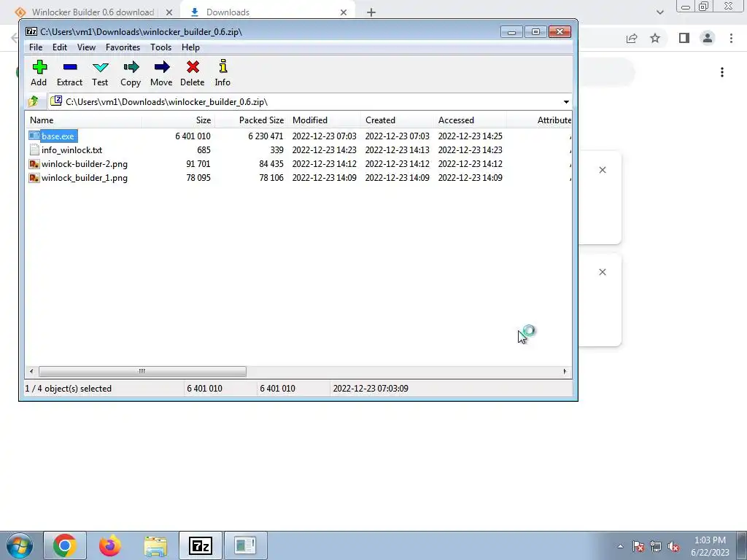This screenshot has height=560, width=747.
Task: Open Windows Start menu
Action: point(19,545)
